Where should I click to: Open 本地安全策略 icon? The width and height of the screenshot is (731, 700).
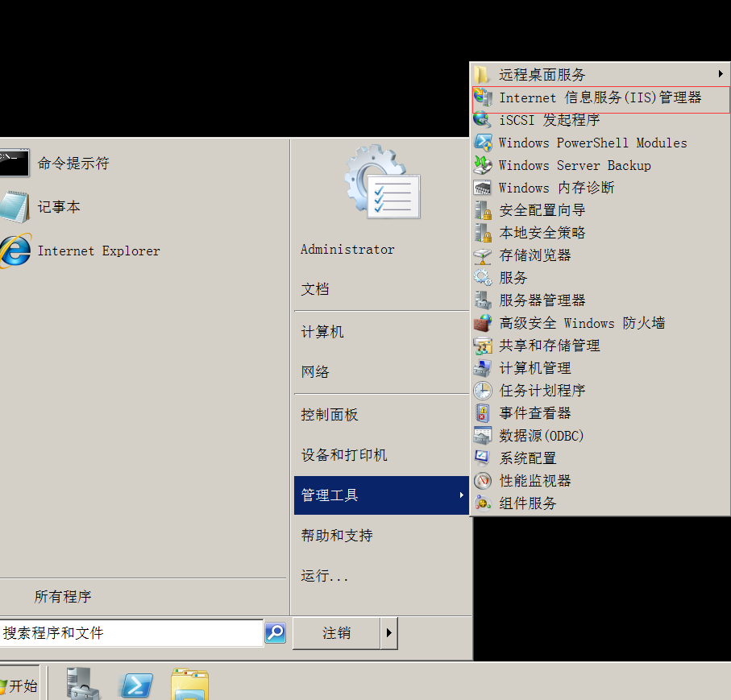[483, 233]
